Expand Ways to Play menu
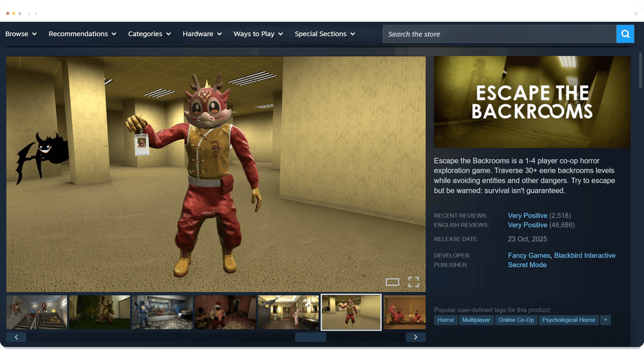This screenshot has width=644, height=352. tap(258, 34)
